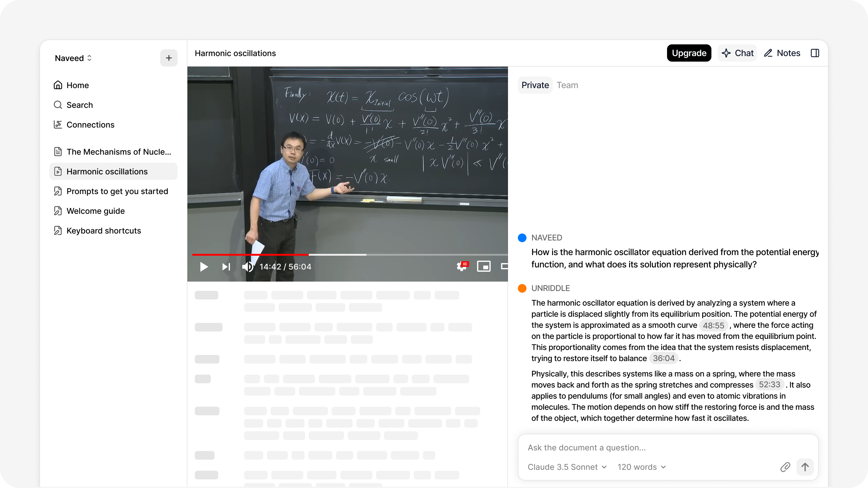The image size is (868, 488).
Task: Click the Harmonic oscillations page title
Action: 235,53
